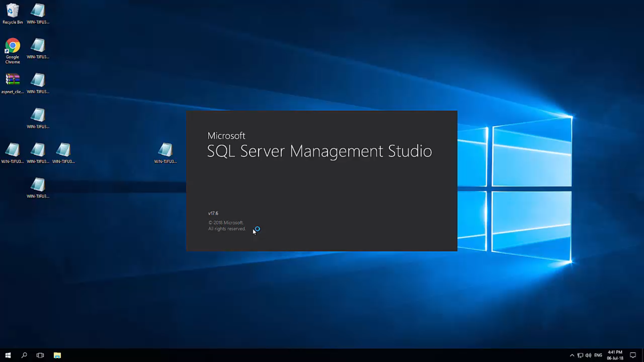Screen dimensions: 644x362
Task: Open the network status tray icon
Action: (580, 355)
